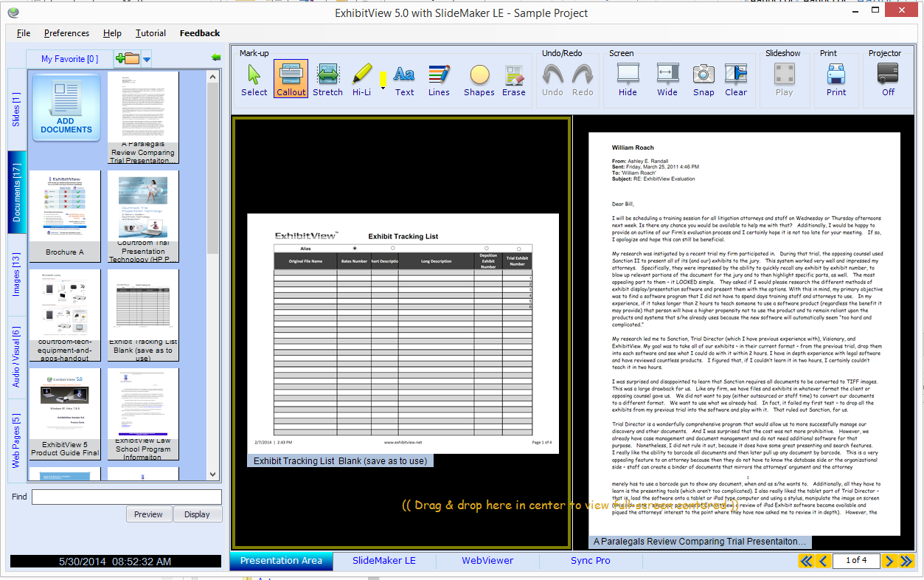Viewport: 924px width, 580px height.
Task: Jump to the last page
Action: pyautogui.click(x=906, y=561)
